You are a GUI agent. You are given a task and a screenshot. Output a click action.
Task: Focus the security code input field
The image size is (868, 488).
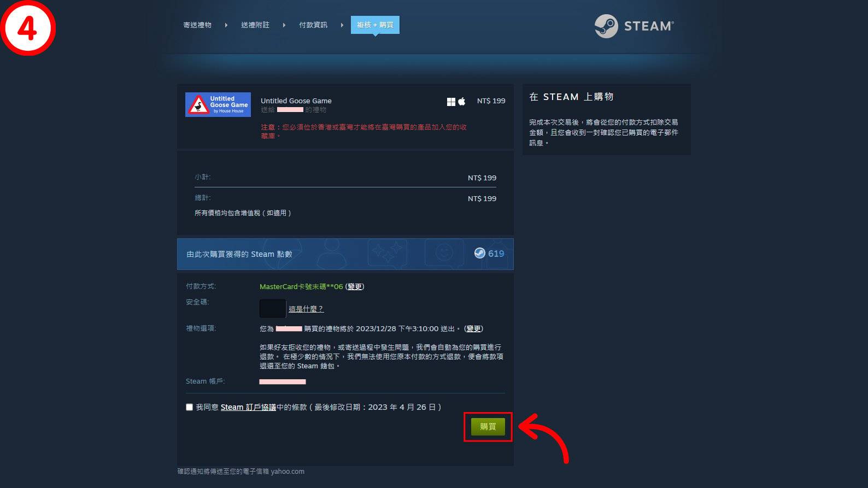click(273, 308)
